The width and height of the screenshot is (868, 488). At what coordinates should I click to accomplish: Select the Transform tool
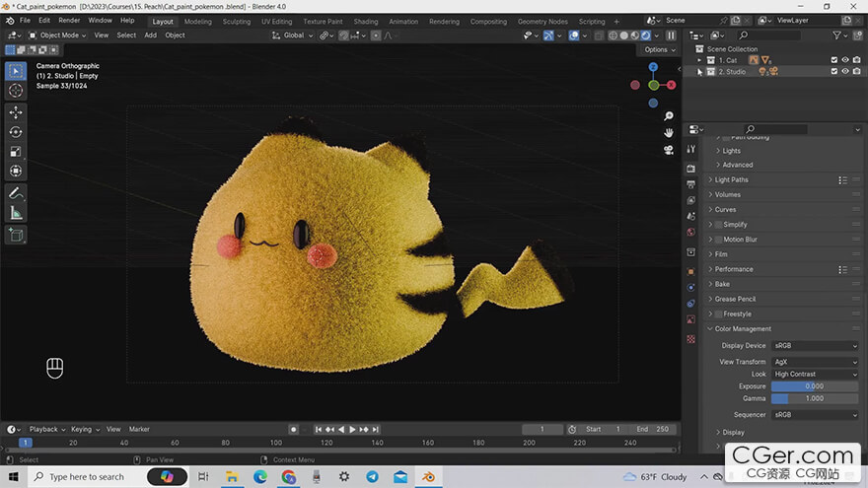16,171
